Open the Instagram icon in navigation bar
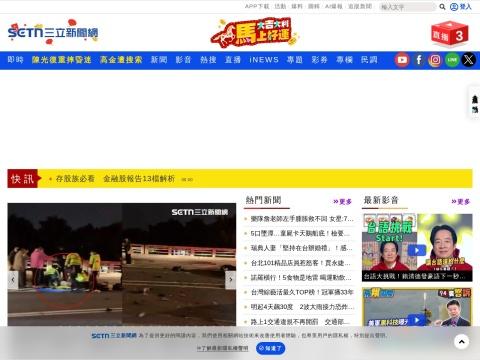This screenshot has width=480, height=360. coord(435,60)
